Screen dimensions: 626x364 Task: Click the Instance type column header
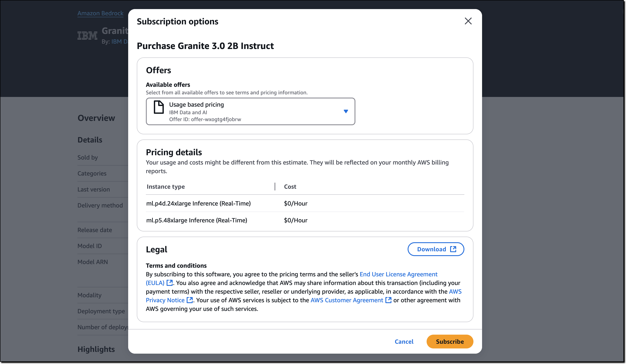tap(166, 187)
